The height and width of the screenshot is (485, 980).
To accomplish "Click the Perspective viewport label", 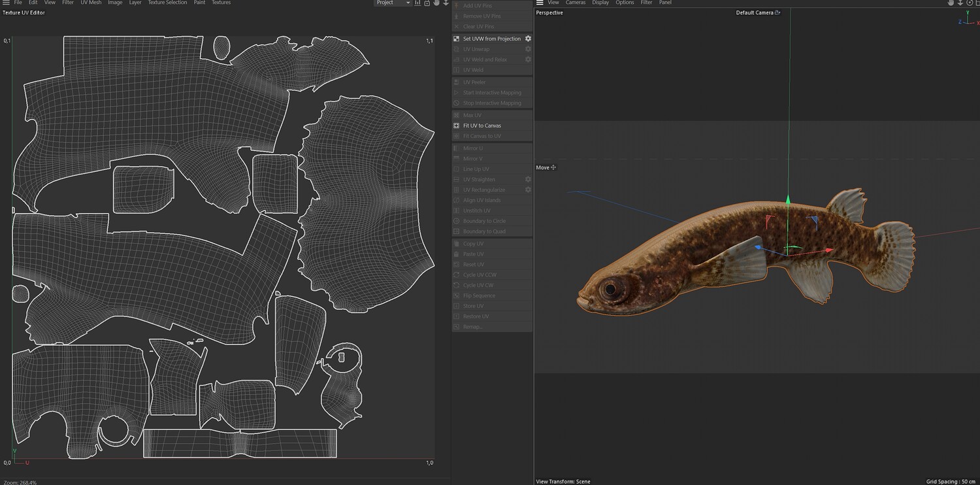I will click(x=549, y=12).
